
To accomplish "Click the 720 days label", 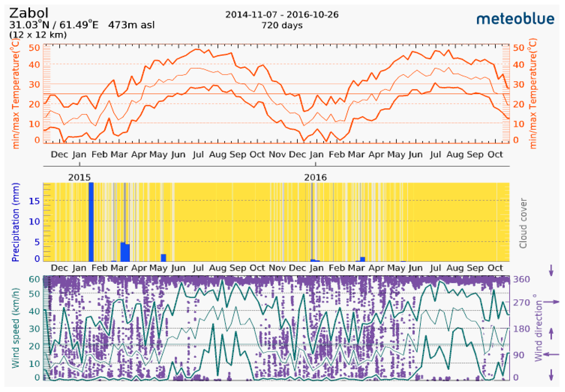I will click(282, 25).
